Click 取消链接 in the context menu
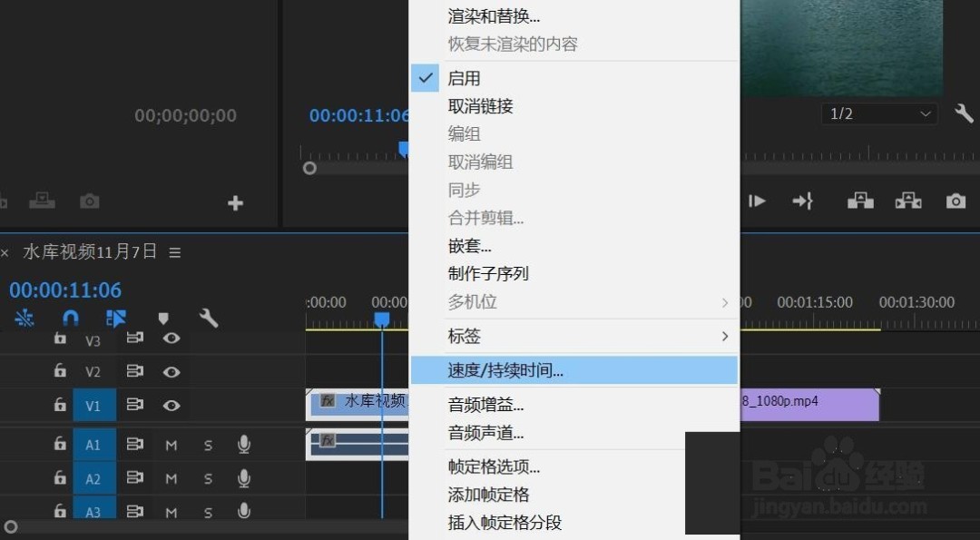 click(x=573, y=106)
